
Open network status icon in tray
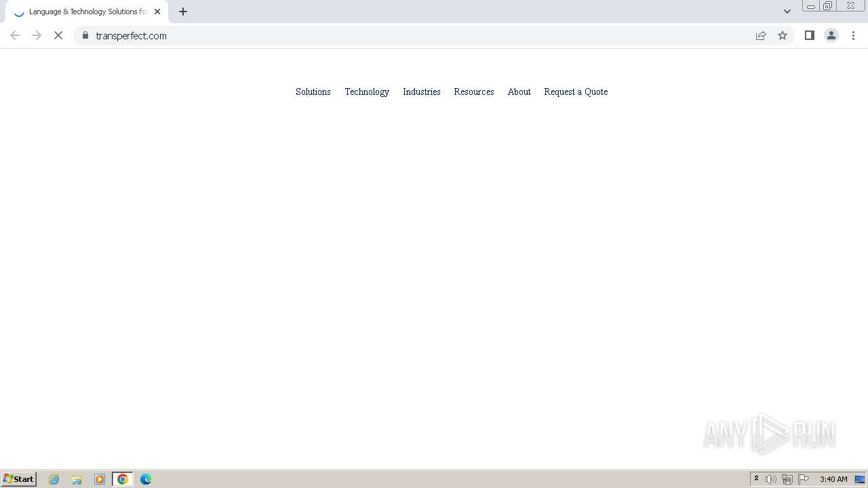click(x=787, y=479)
